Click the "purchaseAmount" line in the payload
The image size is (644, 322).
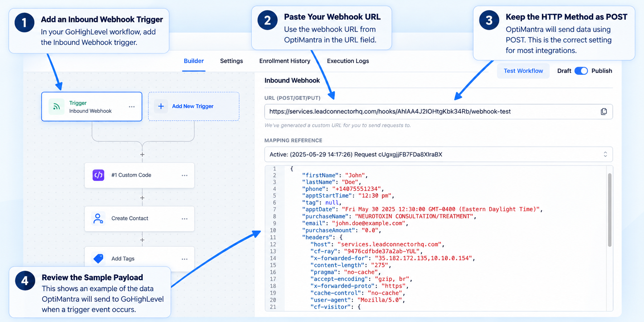[x=342, y=230]
